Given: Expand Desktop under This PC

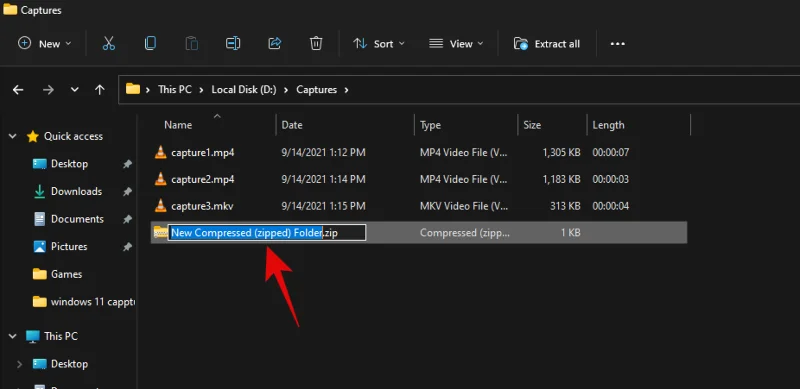Looking at the screenshot, I should [19, 364].
